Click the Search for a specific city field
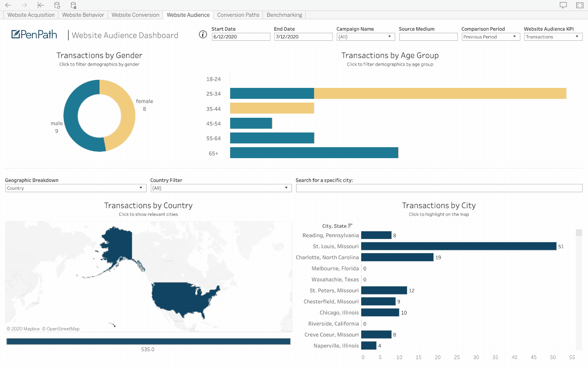Screen dimensions: 588x368 pyautogui.click(x=439, y=188)
